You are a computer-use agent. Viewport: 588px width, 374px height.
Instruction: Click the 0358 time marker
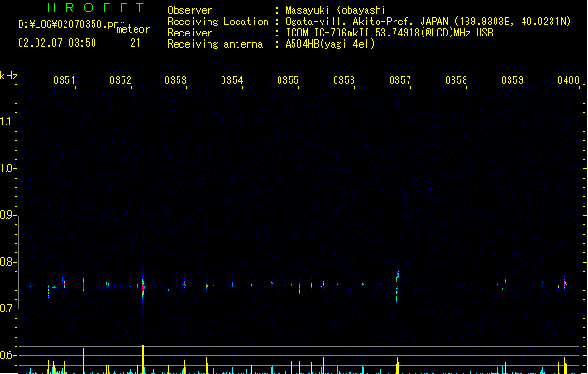click(456, 79)
